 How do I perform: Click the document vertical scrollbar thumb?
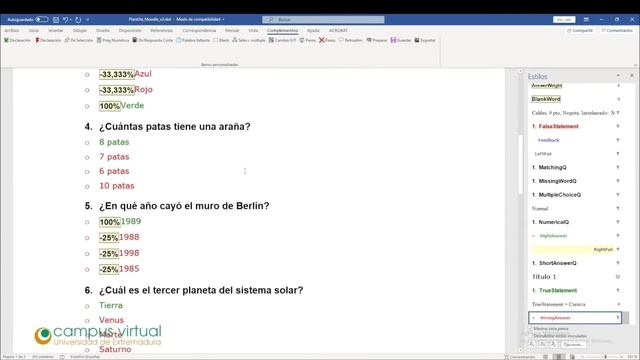coord(520,164)
